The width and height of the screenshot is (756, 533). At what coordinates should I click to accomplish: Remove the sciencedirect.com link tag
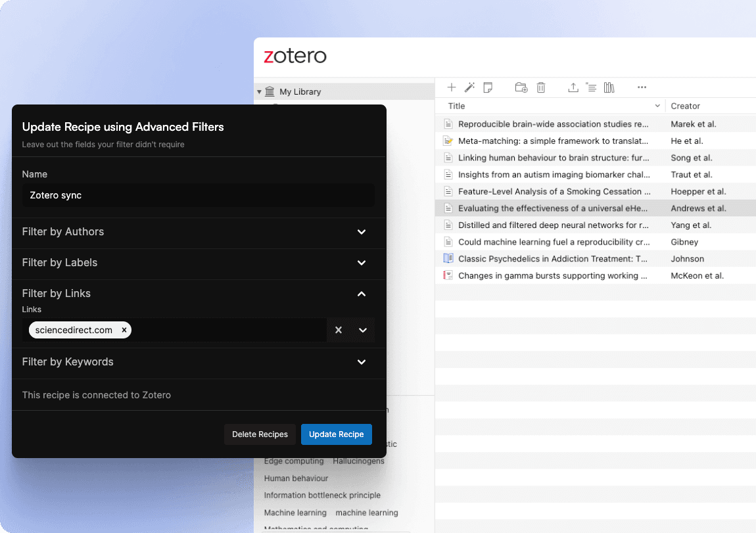coord(124,330)
